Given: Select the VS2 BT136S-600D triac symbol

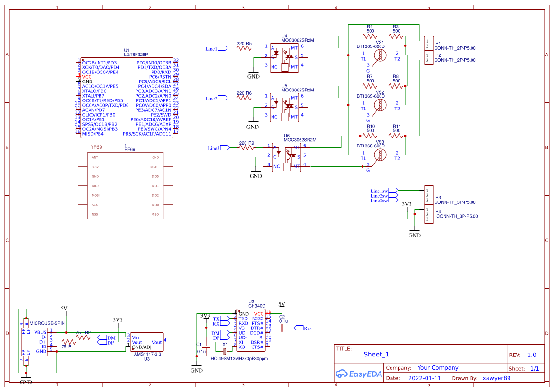Looking at the screenshot, I should click(x=380, y=105).
